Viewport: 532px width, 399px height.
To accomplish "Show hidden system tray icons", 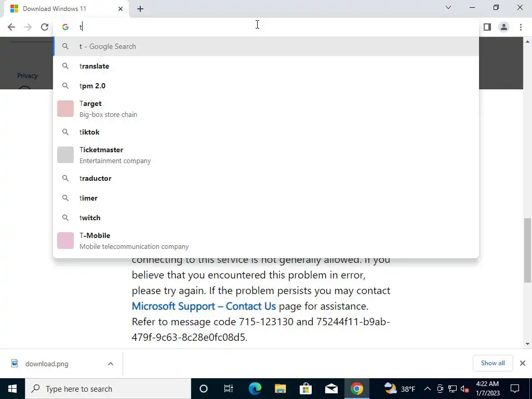I will pos(428,389).
